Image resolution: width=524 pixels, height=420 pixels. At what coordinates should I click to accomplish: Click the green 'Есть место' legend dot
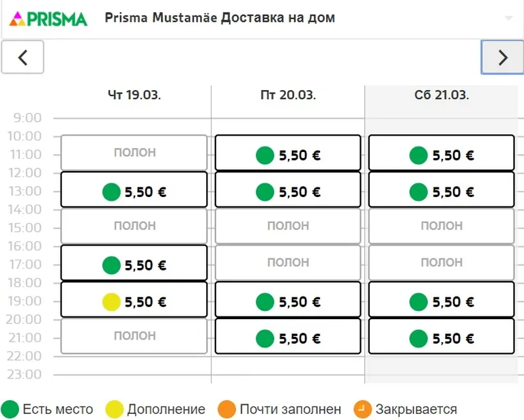pos(10,409)
